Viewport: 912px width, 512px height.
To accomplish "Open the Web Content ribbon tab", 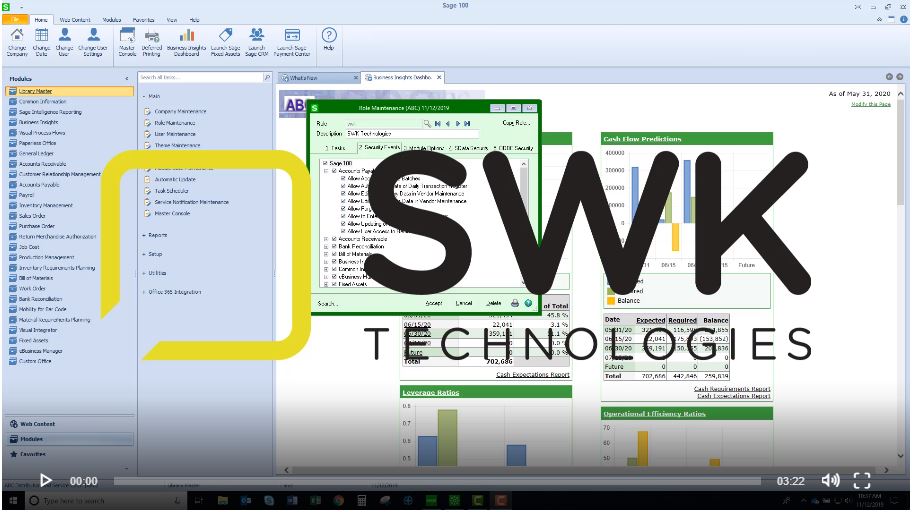I will (x=75, y=20).
